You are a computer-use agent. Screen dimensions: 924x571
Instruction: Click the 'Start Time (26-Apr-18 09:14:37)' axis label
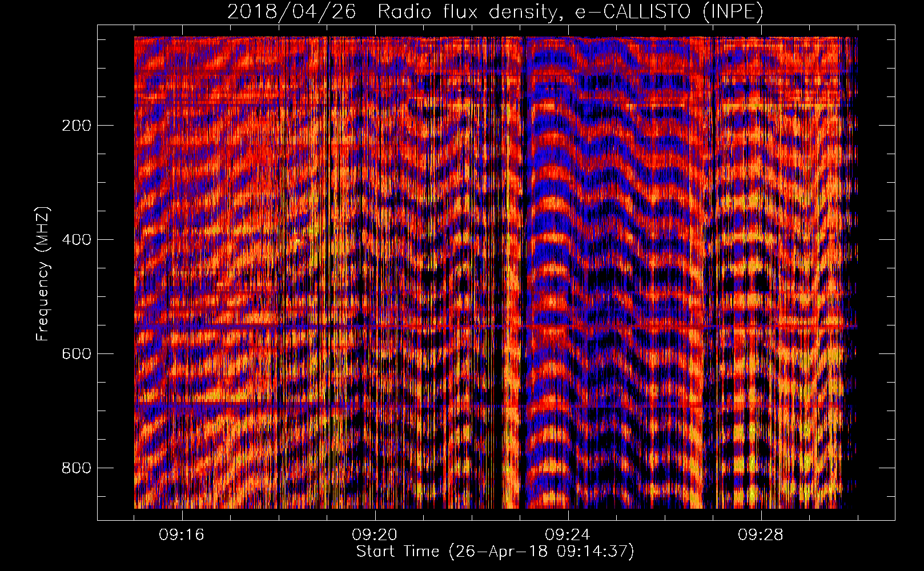[x=495, y=552]
